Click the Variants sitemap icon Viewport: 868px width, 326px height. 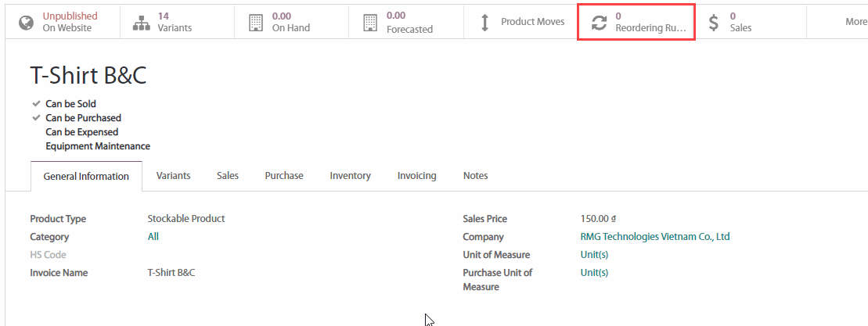pos(141,23)
